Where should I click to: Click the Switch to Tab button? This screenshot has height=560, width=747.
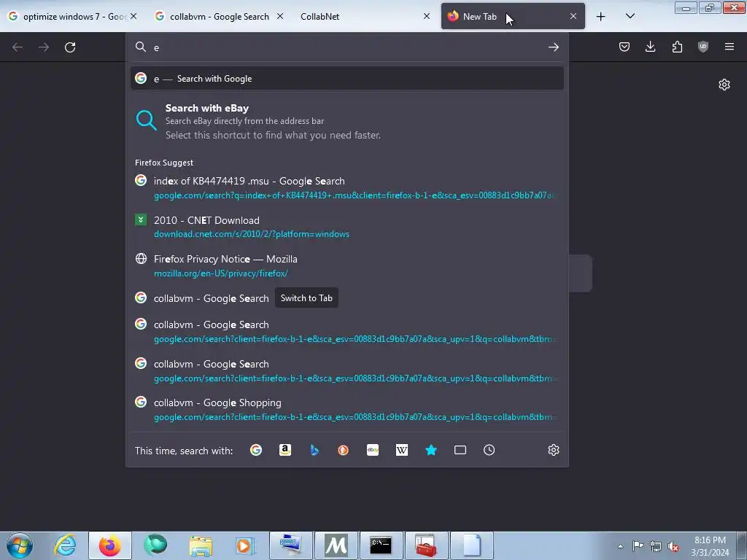coord(306,298)
